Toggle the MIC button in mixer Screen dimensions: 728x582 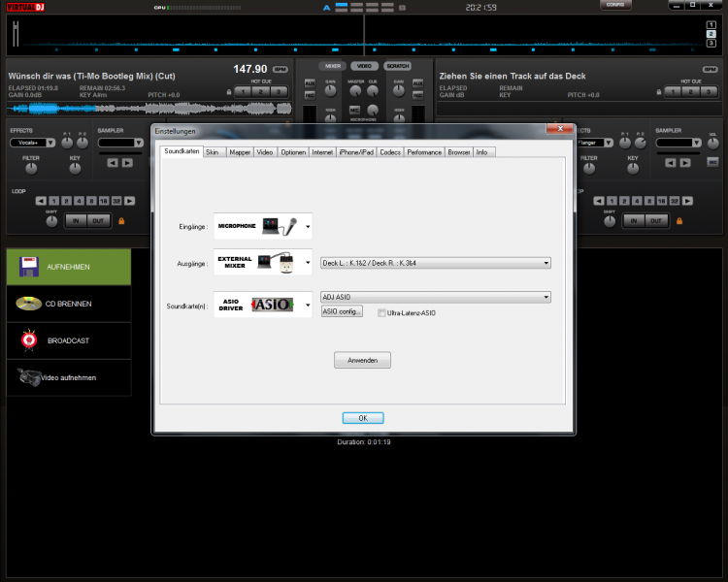tap(354, 110)
